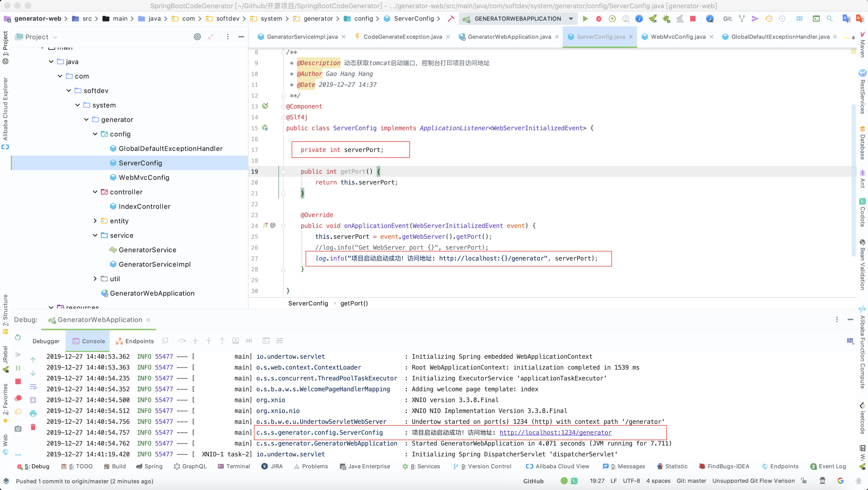This screenshot has height=490, width=868.
Task: Click the red Stop button in top toolbar
Action: click(693, 19)
